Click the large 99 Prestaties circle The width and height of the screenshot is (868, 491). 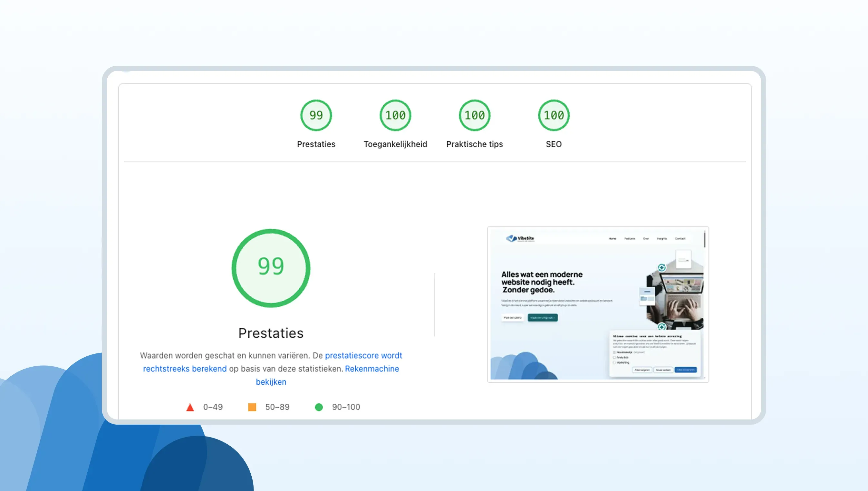click(x=271, y=268)
